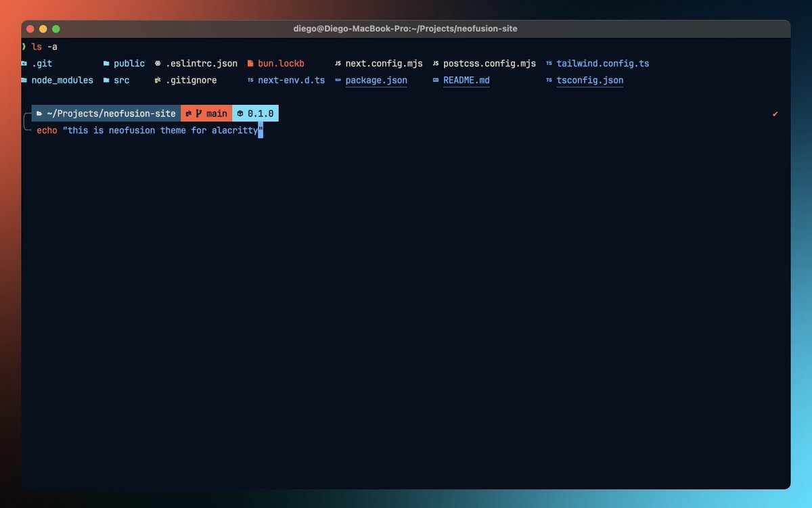This screenshot has height=508, width=812.
Task: Click the icon before .eslintrc.json
Action: 158,64
